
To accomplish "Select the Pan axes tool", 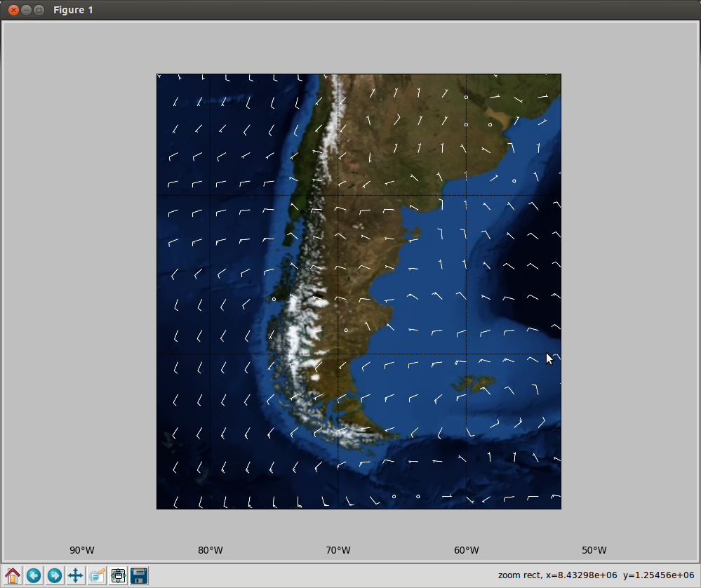I will (76, 575).
